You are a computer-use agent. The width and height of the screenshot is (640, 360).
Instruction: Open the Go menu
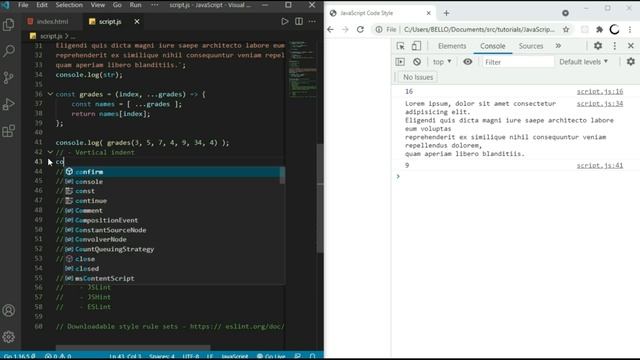(x=117, y=5)
